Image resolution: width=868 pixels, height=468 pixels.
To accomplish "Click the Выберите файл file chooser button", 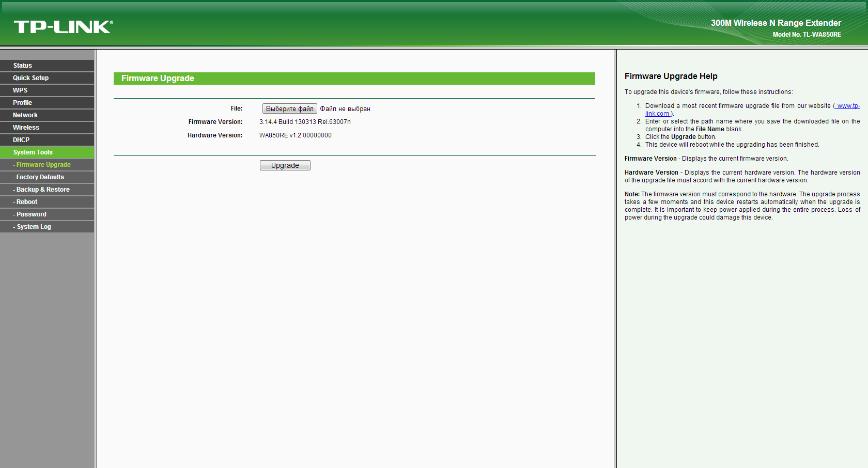I will coord(290,108).
